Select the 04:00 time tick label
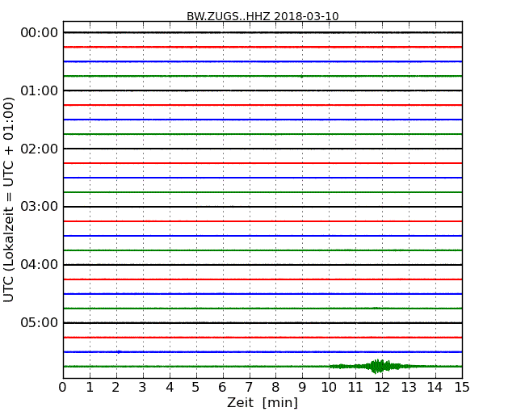 pyautogui.click(x=40, y=265)
